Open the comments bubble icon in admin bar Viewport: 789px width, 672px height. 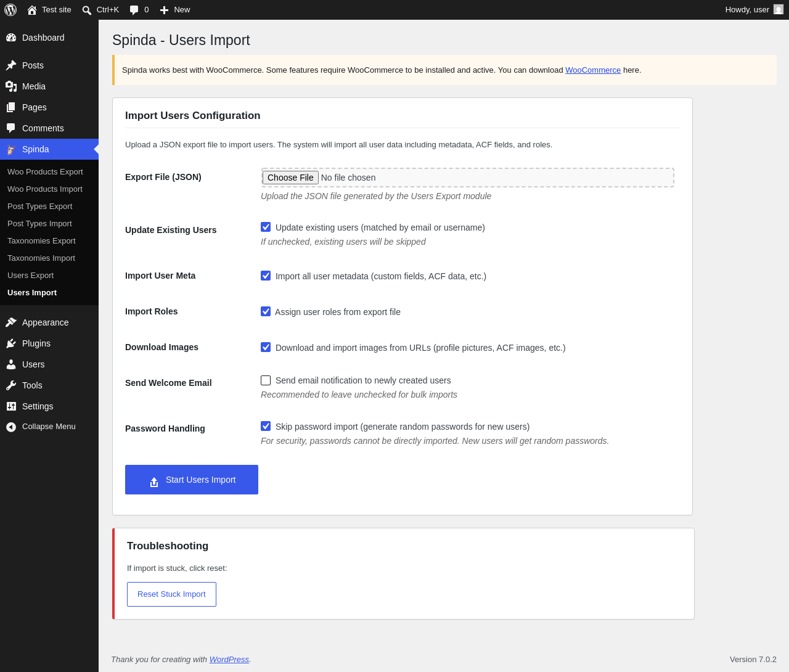coord(134,10)
